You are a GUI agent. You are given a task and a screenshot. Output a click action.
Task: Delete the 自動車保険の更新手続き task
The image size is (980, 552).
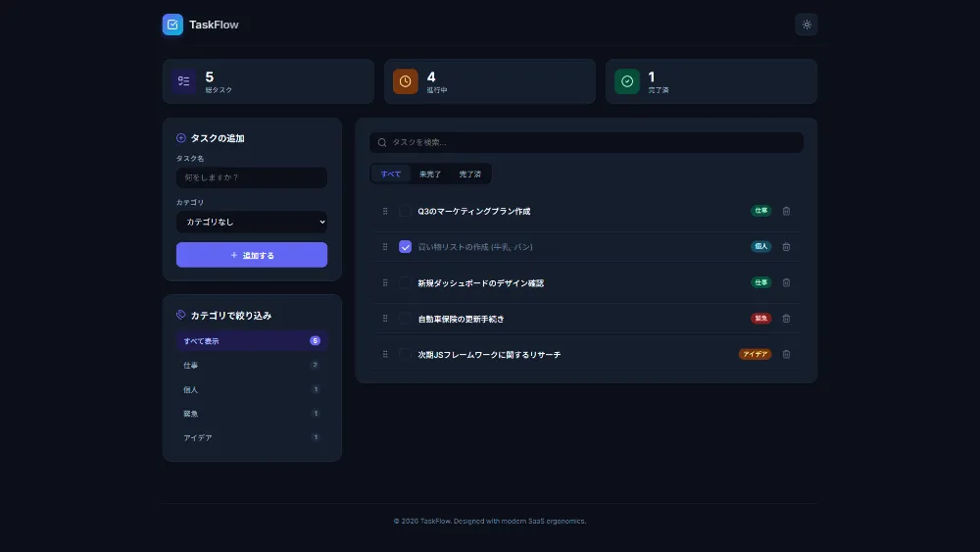point(786,319)
